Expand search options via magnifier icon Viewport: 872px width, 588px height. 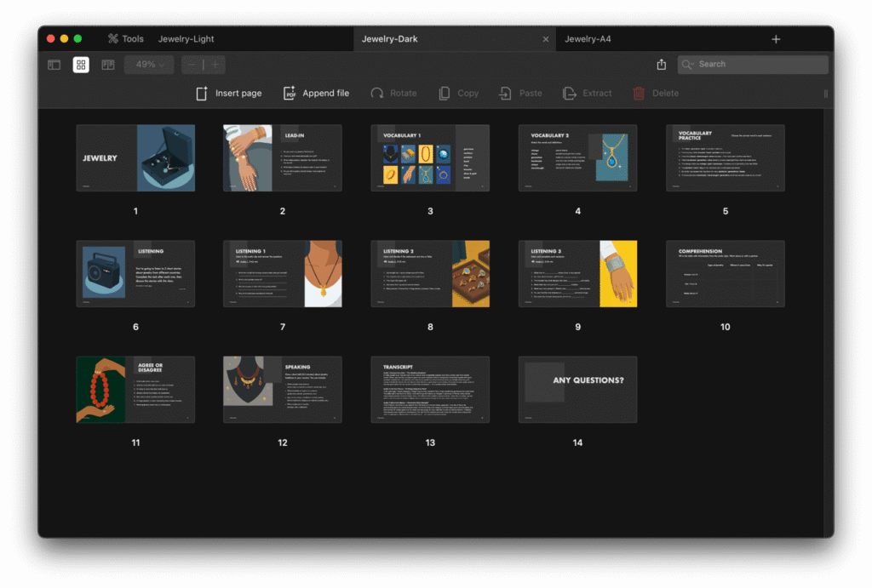click(688, 65)
